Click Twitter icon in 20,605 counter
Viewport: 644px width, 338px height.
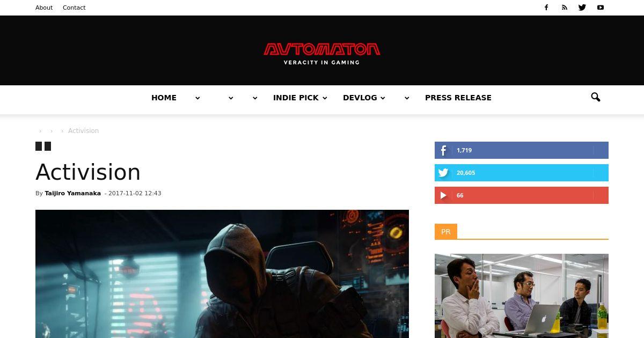443,173
